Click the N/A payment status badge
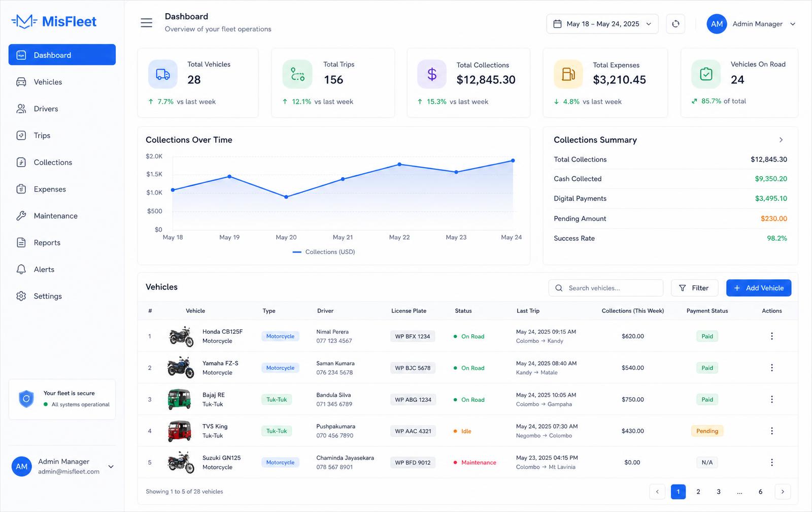The height and width of the screenshot is (512, 812). point(707,462)
